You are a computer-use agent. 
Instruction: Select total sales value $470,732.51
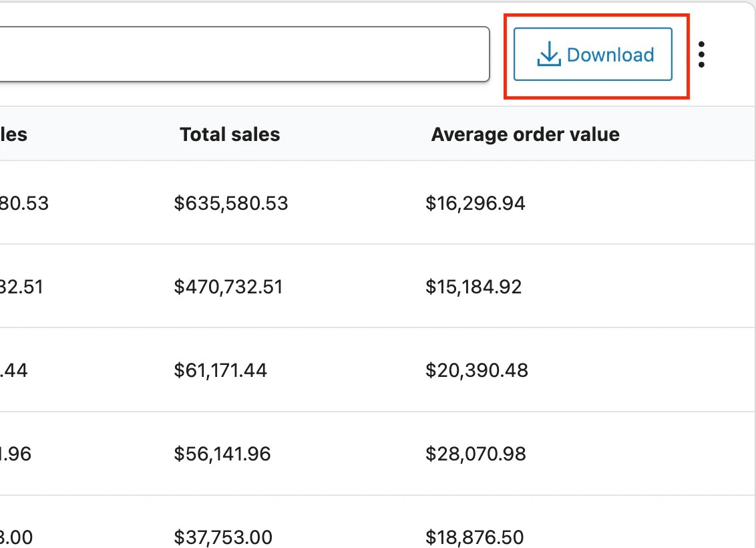228,287
